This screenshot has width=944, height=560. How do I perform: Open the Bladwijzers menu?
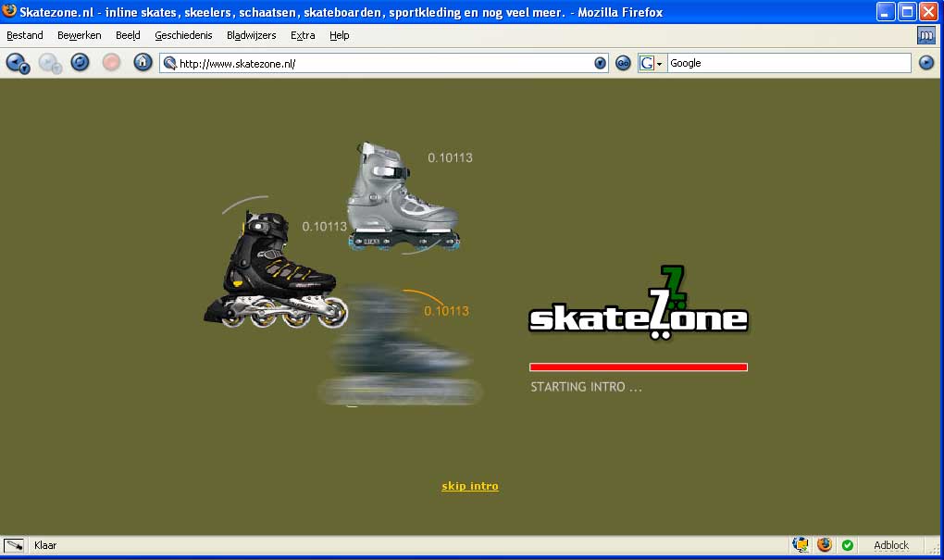pos(252,35)
